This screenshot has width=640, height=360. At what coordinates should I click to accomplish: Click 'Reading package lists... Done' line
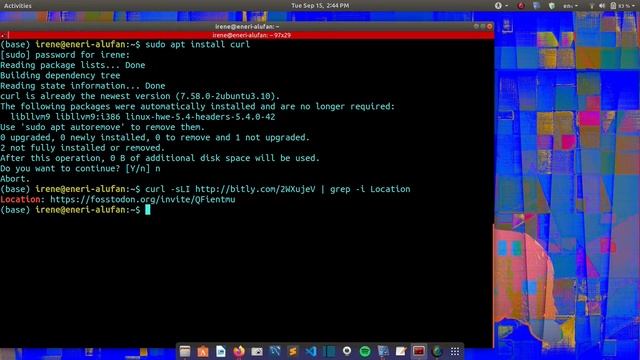point(73,65)
